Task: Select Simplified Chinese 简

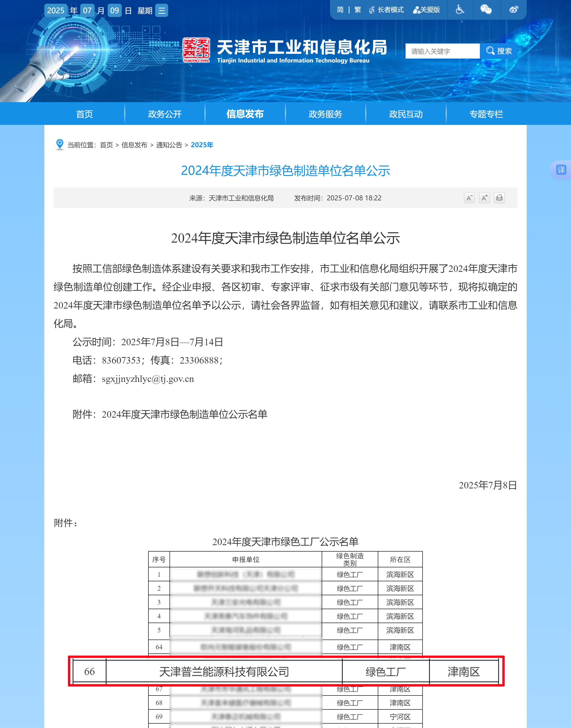Action: tap(340, 10)
